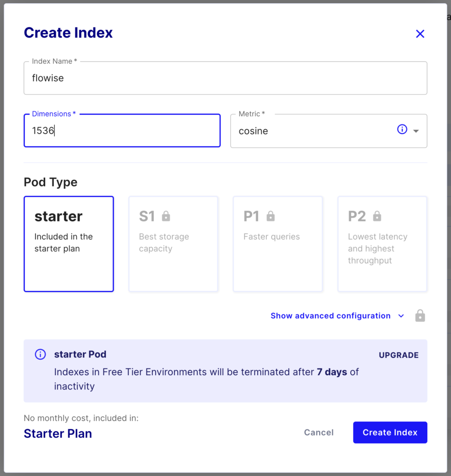Click the UPGRADE link
The width and height of the screenshot is (451, 476).
(398, 355)
